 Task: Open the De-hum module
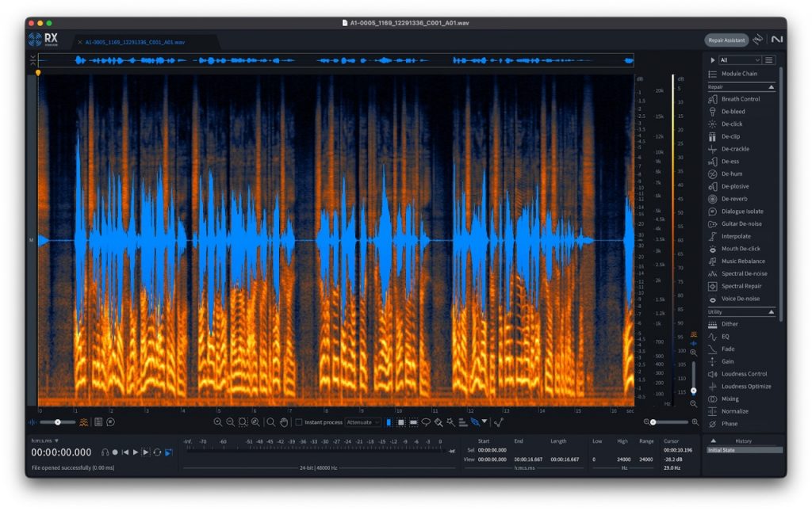pos(732,174)
